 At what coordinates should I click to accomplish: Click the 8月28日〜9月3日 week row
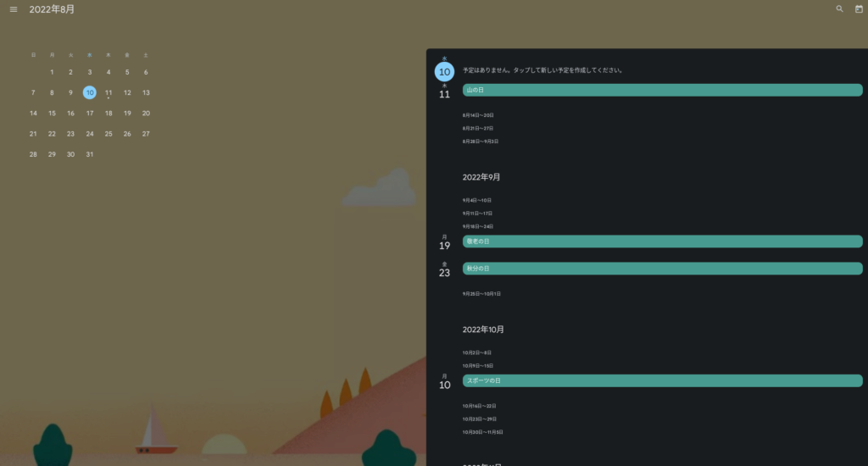(481, 141)
